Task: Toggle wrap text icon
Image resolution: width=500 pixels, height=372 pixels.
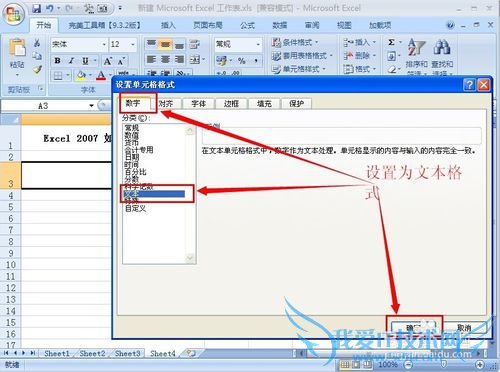Action: (195, 44)
